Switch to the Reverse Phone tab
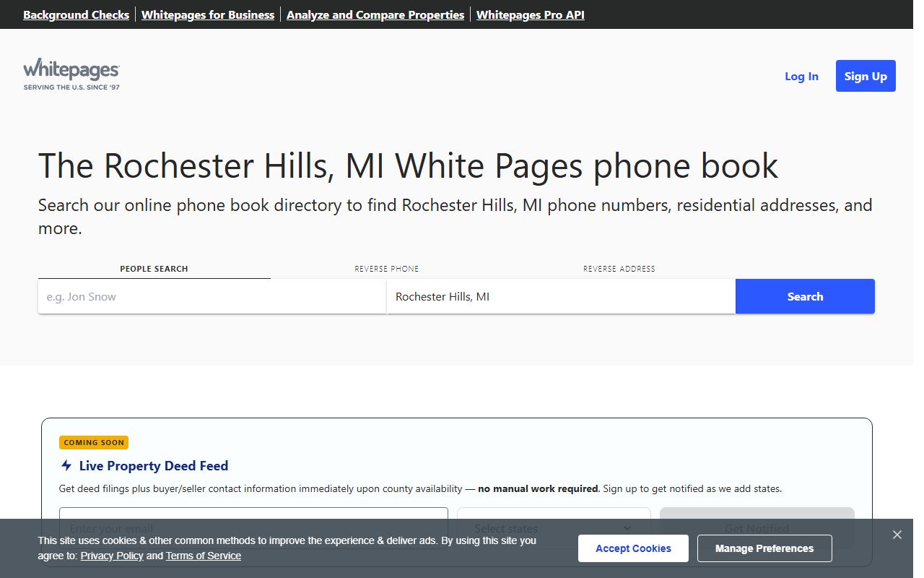Screen dimensions: 924x578 pos(387,269)
